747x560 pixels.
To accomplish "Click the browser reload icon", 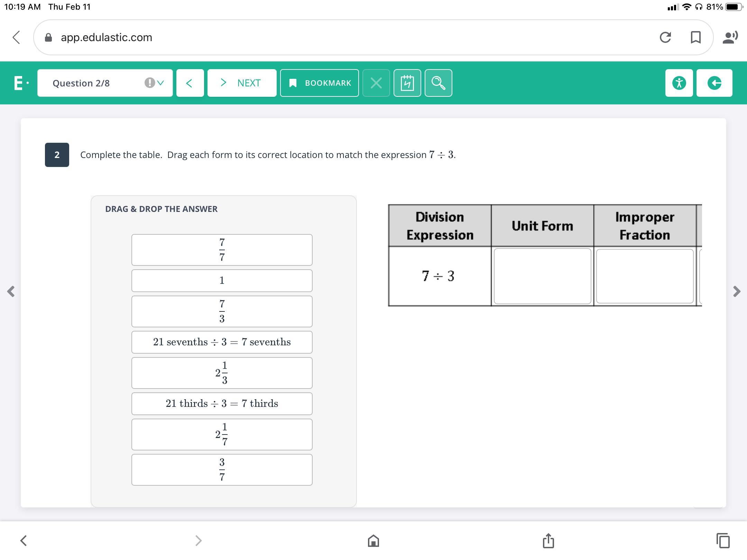I will coord(665,37).
